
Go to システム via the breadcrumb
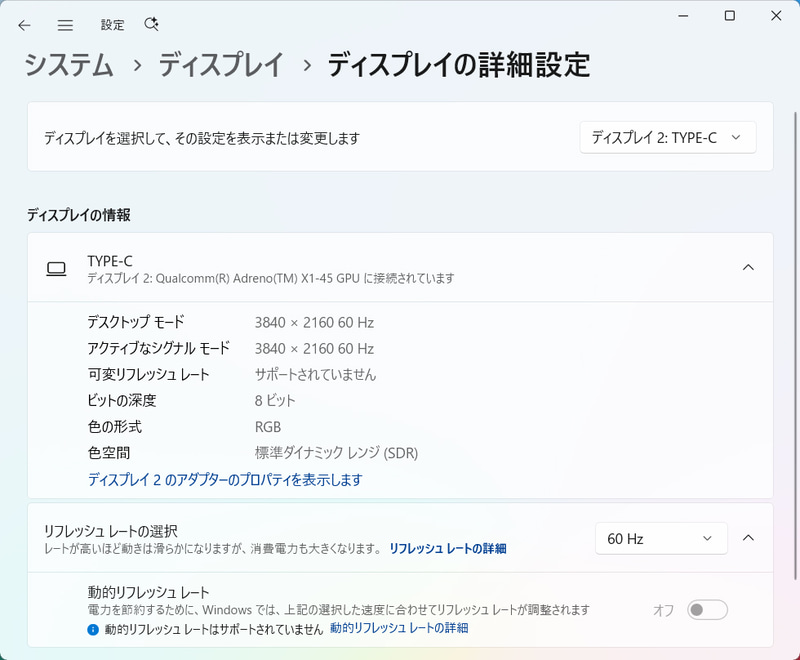(x=68, y=64)
